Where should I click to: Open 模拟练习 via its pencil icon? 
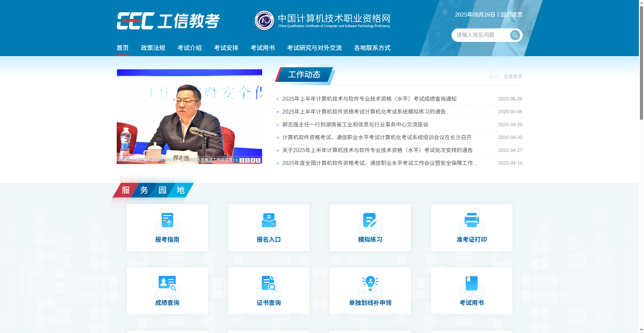(x=370, y=220)
